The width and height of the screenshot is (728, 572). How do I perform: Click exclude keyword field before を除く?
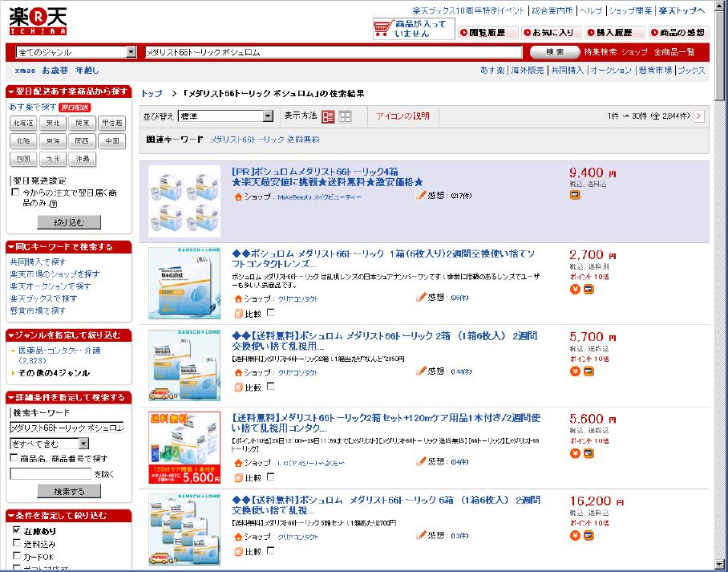click(x=51, y=474)
